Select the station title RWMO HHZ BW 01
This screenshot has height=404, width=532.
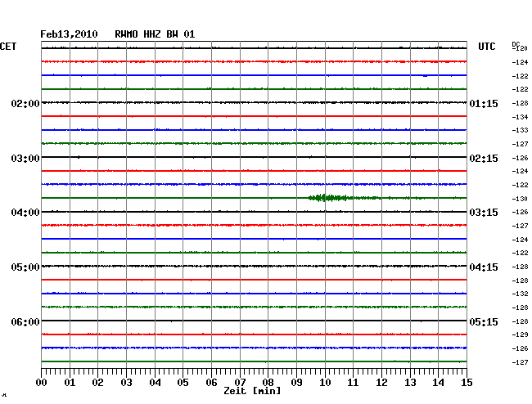[155, 34]
